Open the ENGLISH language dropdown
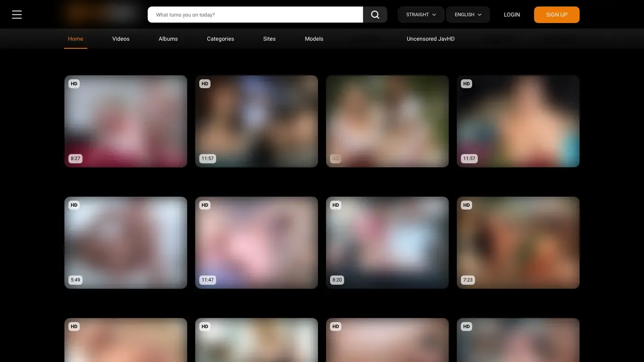This screenshot has width=644, height=362. coord(468,15)
